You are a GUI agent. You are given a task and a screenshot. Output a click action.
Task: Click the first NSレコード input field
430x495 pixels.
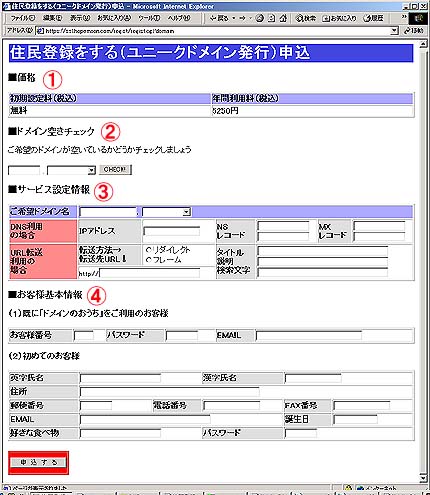[x=283, y=226]
